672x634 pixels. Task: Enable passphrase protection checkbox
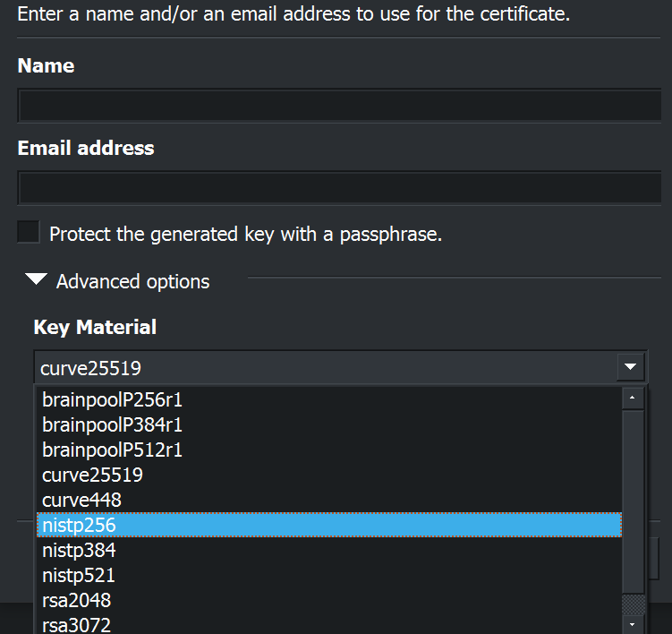coord(29,234)
